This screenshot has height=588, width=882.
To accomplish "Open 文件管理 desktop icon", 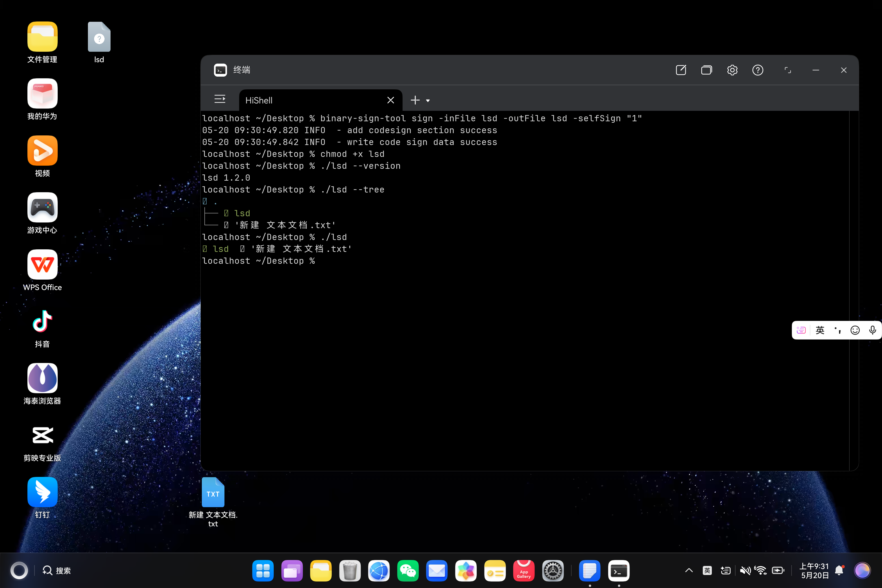I will tap(42, 42).
